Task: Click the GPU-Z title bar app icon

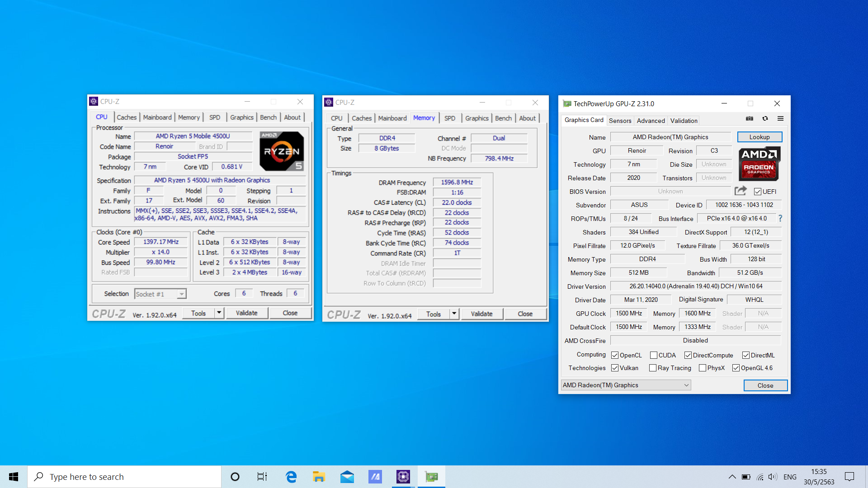Action: 567,103
